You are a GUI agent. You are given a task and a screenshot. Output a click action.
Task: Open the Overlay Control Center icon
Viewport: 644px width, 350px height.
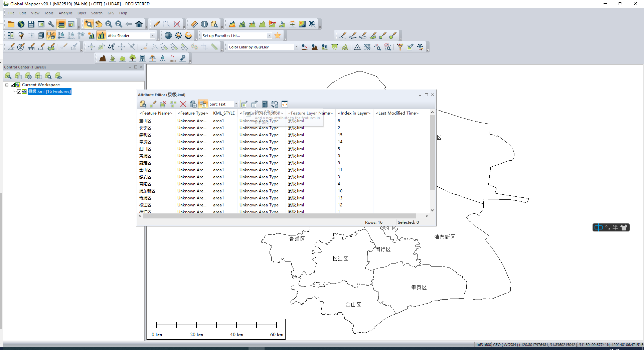click(61, 24)
